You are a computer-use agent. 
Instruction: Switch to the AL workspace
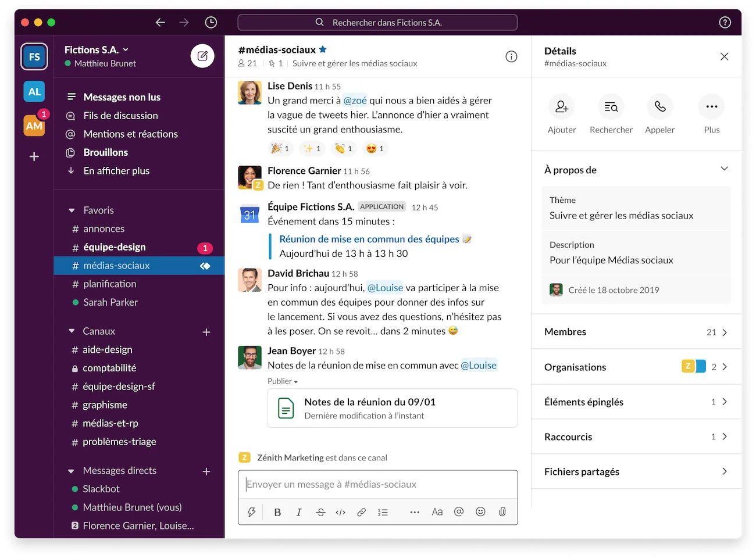34,91
